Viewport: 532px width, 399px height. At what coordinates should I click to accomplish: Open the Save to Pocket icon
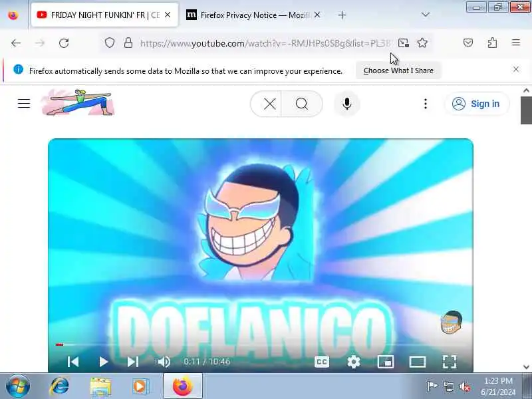[x=468, y=43]
